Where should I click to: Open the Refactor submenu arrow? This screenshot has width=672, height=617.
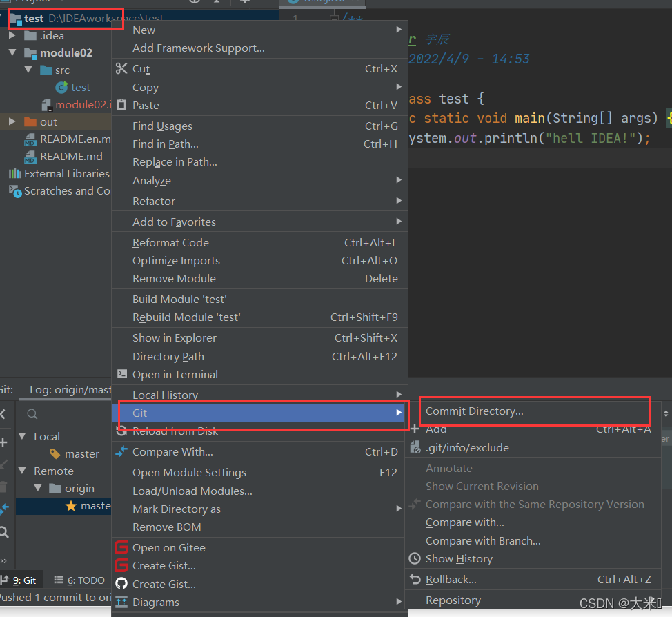[x=399, y=201]
